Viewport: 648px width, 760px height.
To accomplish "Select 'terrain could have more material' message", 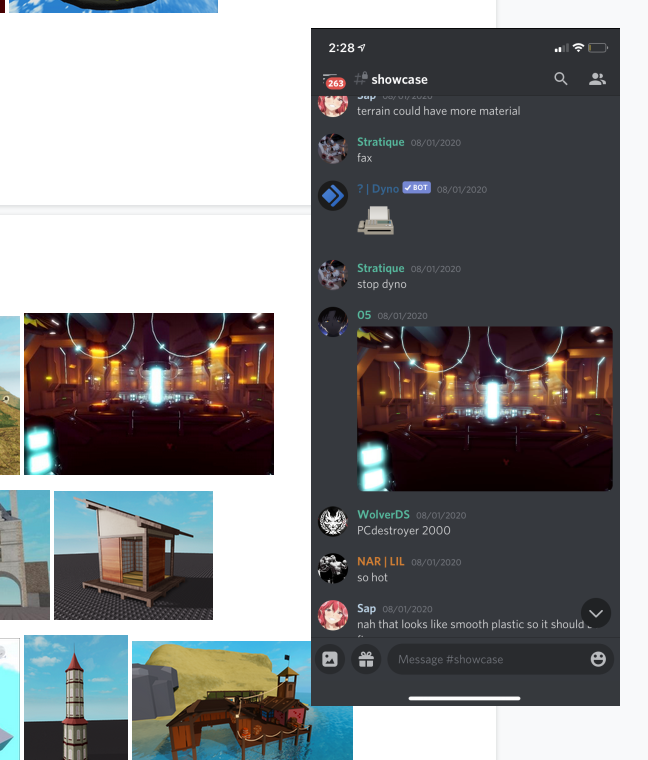I will pyautogui.click(x=439, y=111).
